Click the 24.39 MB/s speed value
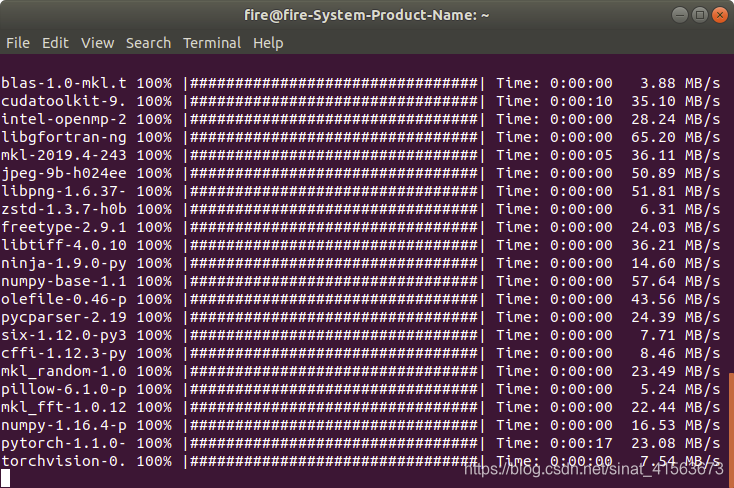 coord(675,317)
